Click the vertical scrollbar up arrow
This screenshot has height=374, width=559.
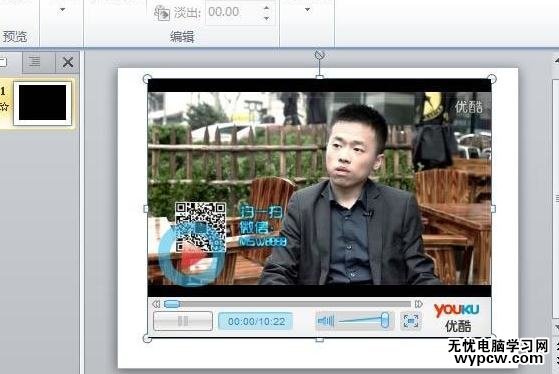(556, 61)
